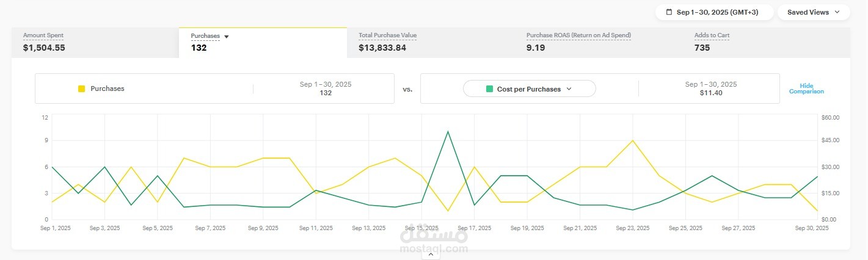Click the Sep 3, 2025 axis label
Screen dimensions: 868x260
[x=104, y=228]
